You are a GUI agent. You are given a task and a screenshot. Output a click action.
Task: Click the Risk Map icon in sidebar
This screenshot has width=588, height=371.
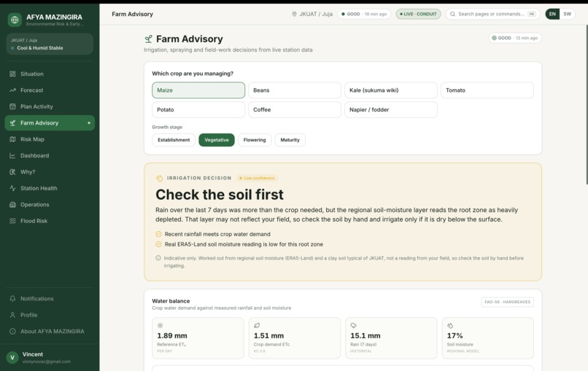point(12,139)
